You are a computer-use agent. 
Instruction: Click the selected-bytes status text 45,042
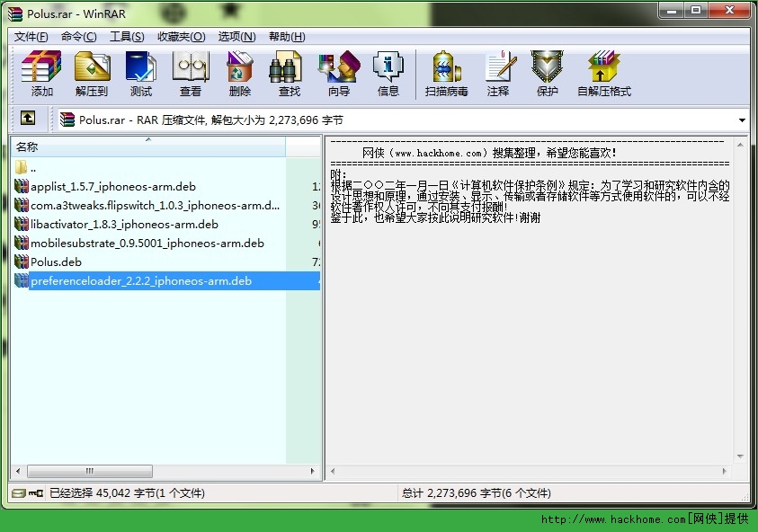(127, 492)
